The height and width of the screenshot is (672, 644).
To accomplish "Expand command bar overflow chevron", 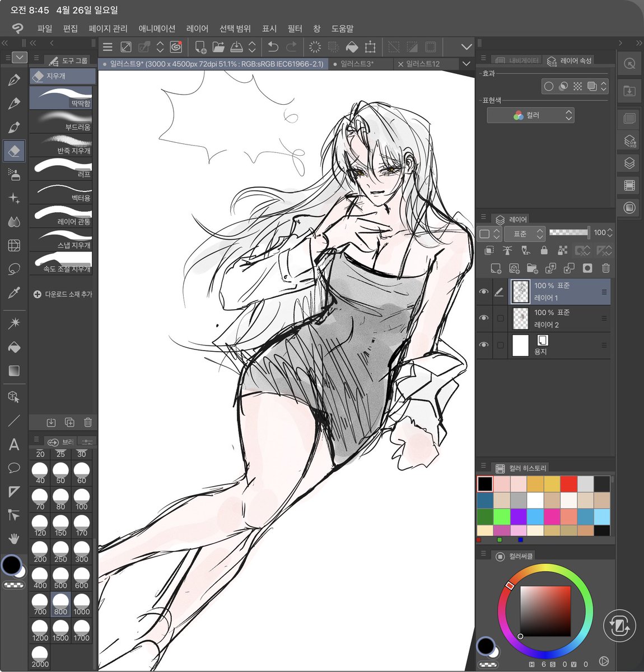I will 466,47.
